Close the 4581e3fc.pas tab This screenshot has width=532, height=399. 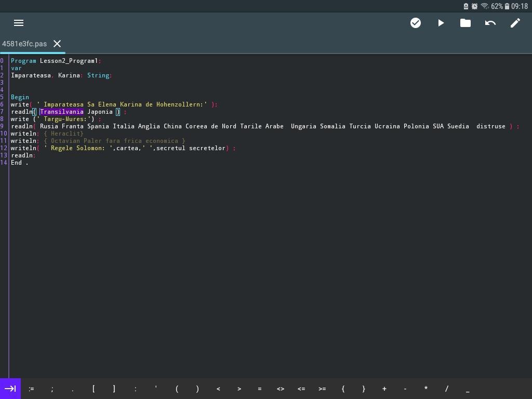tap(57, 44)
